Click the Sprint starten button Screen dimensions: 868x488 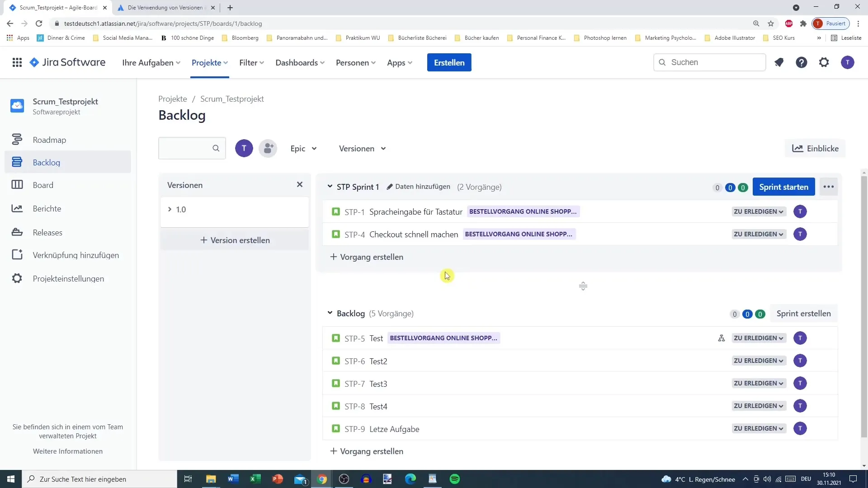point(783,187)
